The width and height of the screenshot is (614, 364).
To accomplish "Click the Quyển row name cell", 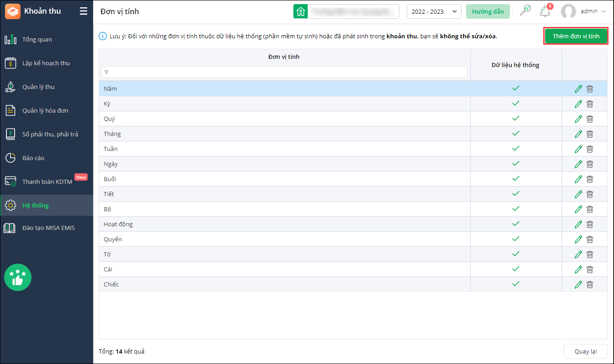I will tap(284, 239).
